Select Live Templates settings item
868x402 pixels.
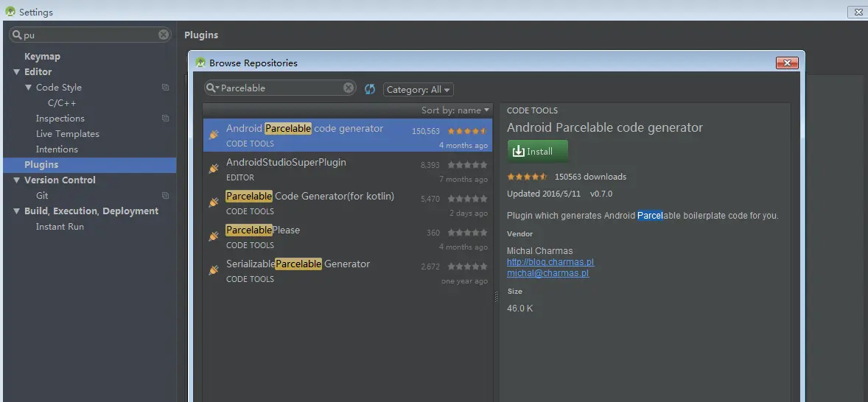pyautogui.click(x=68, y=134)
